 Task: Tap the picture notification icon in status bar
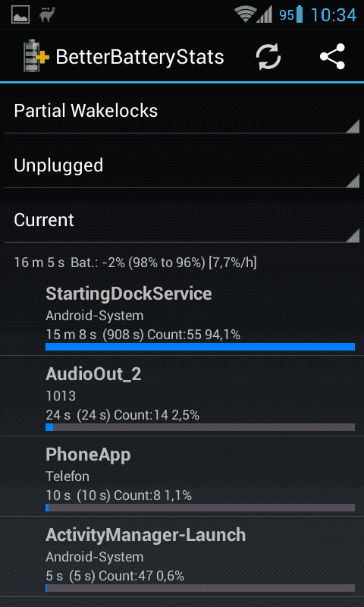coord(20,14)
